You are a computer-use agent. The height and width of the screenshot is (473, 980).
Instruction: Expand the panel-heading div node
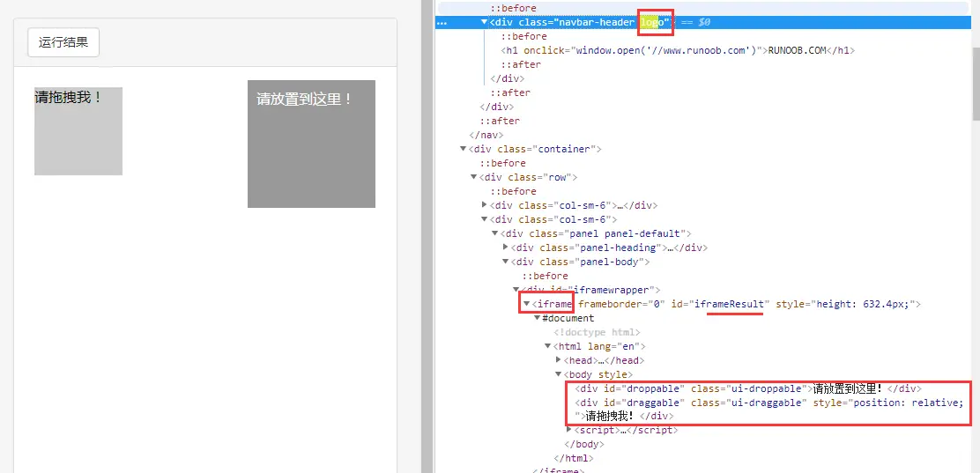click(x=506, y=248)
